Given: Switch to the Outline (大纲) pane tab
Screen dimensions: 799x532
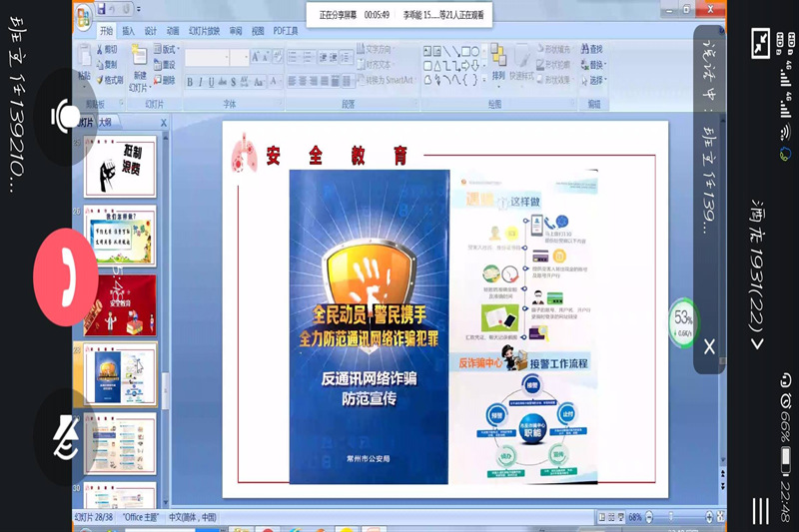Looking at the screenshot, I should tap(105, 122).
